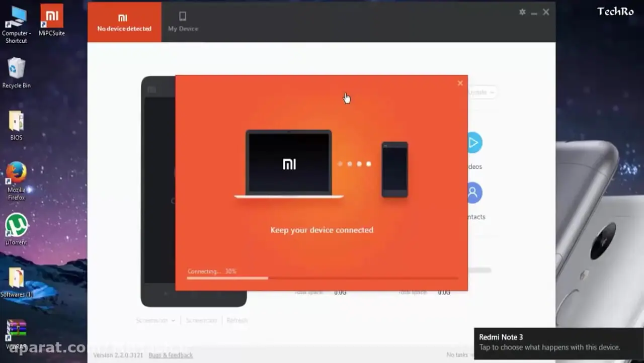Minimize the Mi PC Suite window

tap(534, 12)
